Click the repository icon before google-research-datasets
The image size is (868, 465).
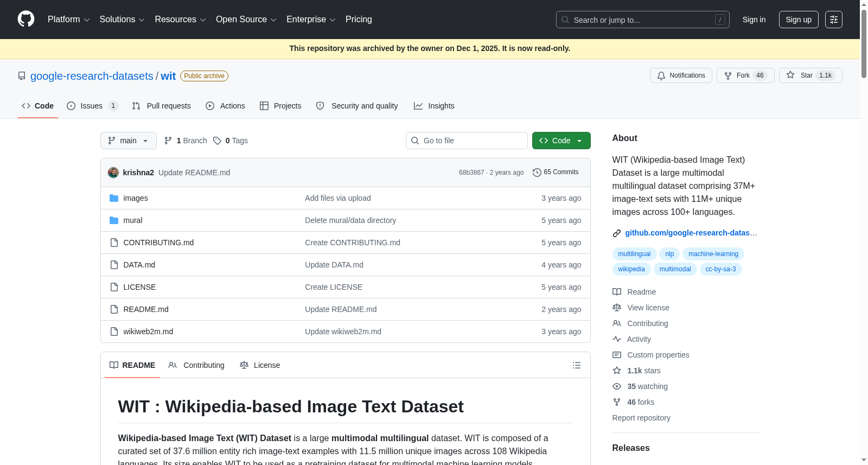(x=22, y=76)
